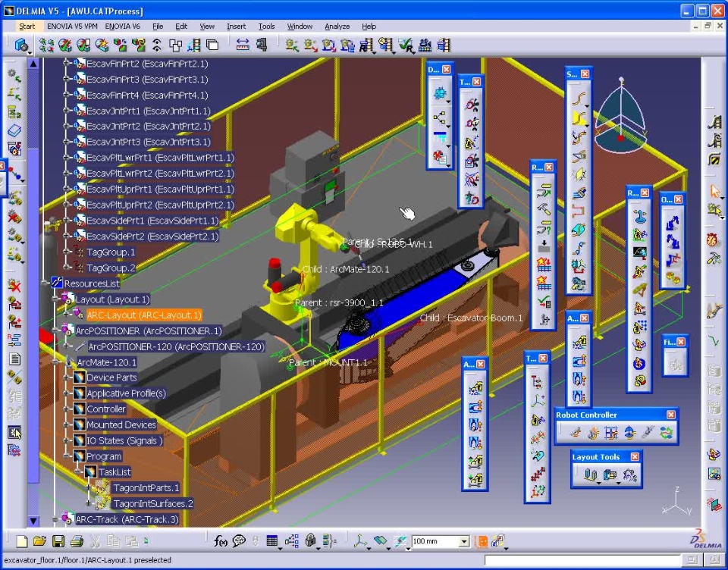The image size is (728, 570).
Task: Click the Print icon in bottom toolbar
Action: (77, 541)
